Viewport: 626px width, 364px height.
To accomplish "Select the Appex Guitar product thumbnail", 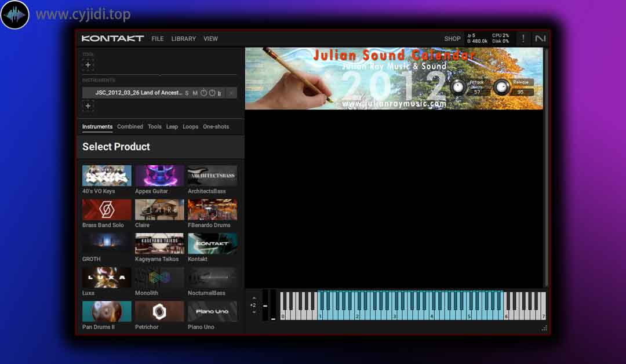I will (160, 176).
